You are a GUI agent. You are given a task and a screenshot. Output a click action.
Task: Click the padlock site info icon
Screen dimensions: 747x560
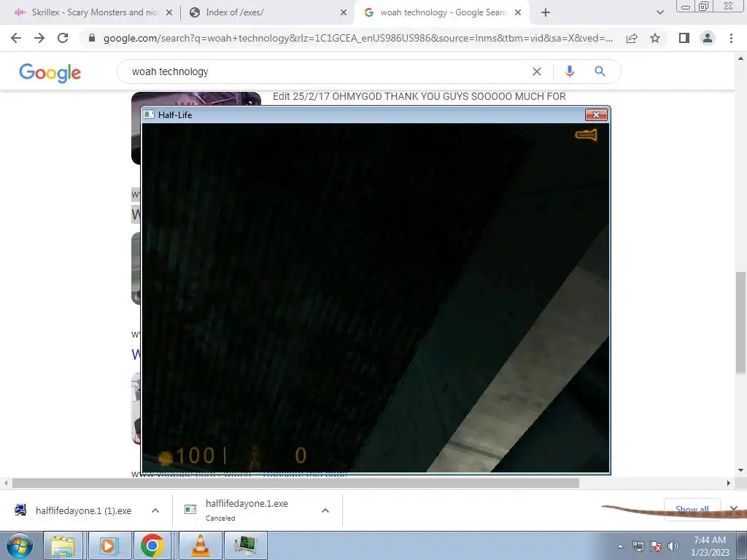pos(92,38)
